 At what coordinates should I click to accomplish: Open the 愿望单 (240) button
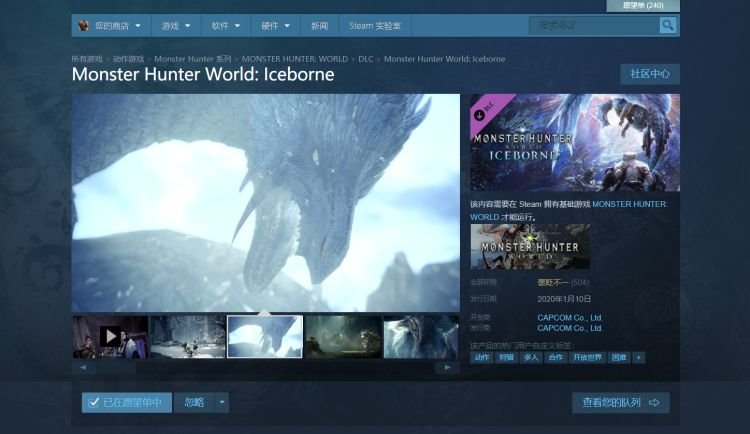[x=643, y=5]
